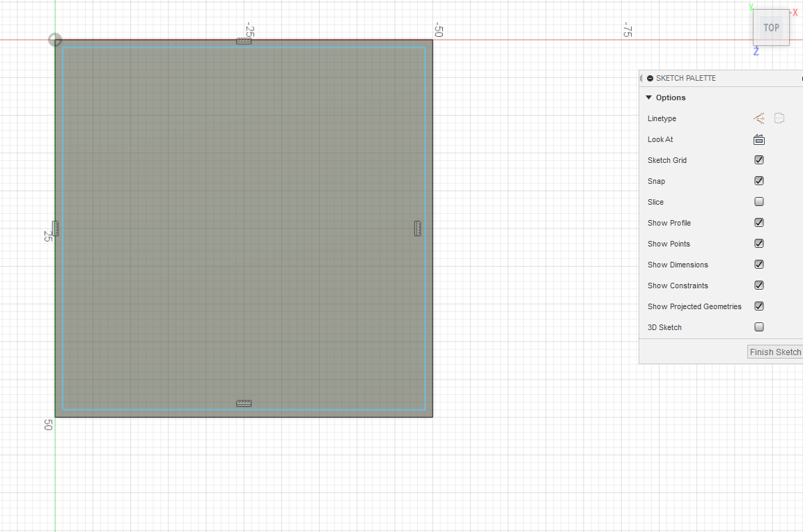Enable the 3D Sketch checkbox
This screenshot has width=803, height=532.
click(759, 327)
